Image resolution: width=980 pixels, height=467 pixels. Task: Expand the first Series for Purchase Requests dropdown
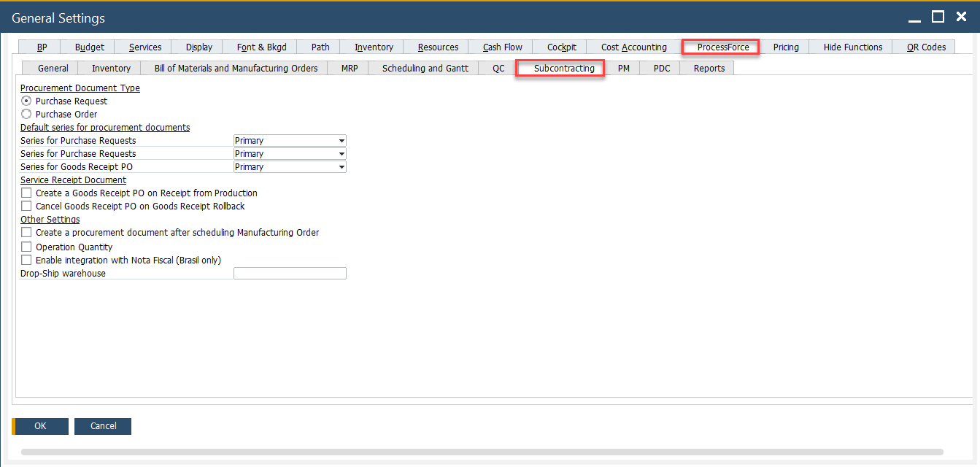click(x=342, y=140)
